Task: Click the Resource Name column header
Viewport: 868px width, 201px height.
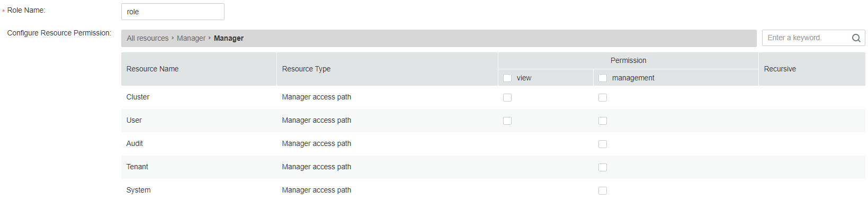Action: [153, 69]
